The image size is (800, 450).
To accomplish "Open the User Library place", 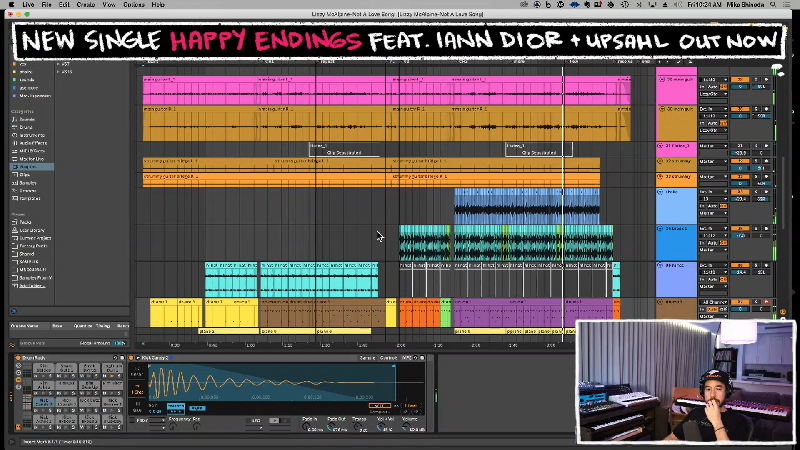I will pyautogui.click(x=32, y=230).
